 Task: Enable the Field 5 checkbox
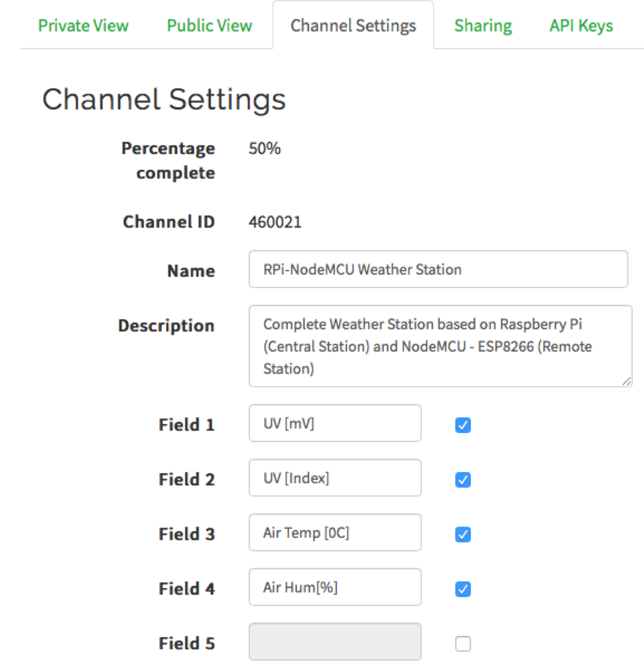tap(463, 644)
